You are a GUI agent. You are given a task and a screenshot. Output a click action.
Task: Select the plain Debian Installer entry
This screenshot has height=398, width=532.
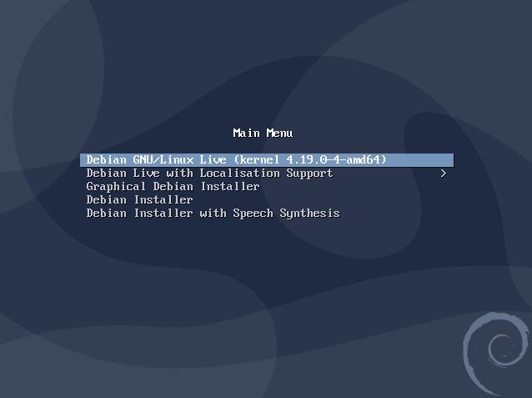[x=139, y=199]
